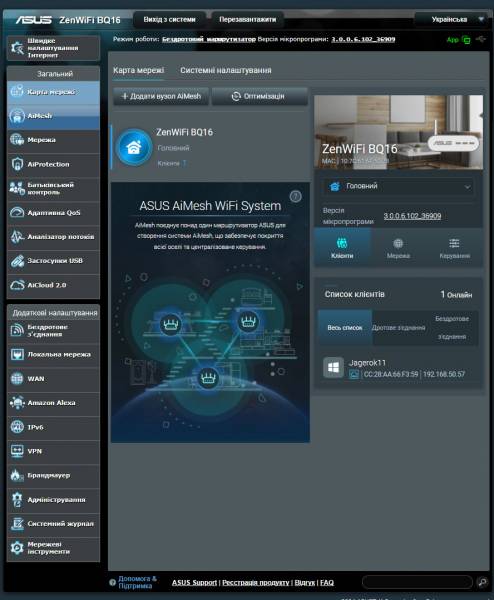Select the Мережа tab in node panel
This screenshot has width=494, height=600.
(x=398, y=248)
